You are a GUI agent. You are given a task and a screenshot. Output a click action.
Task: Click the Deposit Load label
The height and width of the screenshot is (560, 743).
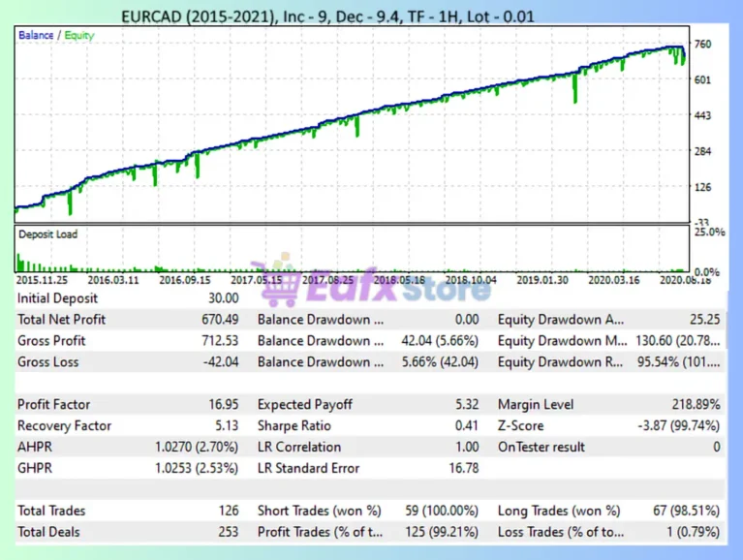47,234
